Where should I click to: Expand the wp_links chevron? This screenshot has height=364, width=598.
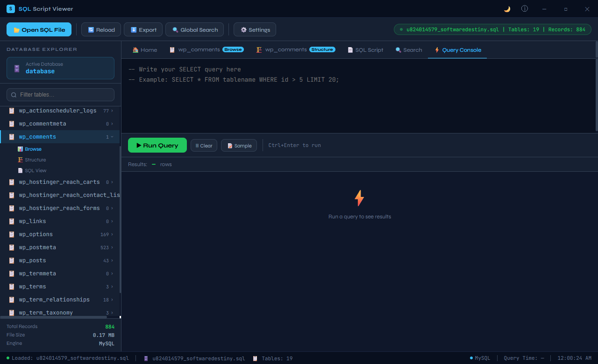pyautogui.click(x=112, y=222)
